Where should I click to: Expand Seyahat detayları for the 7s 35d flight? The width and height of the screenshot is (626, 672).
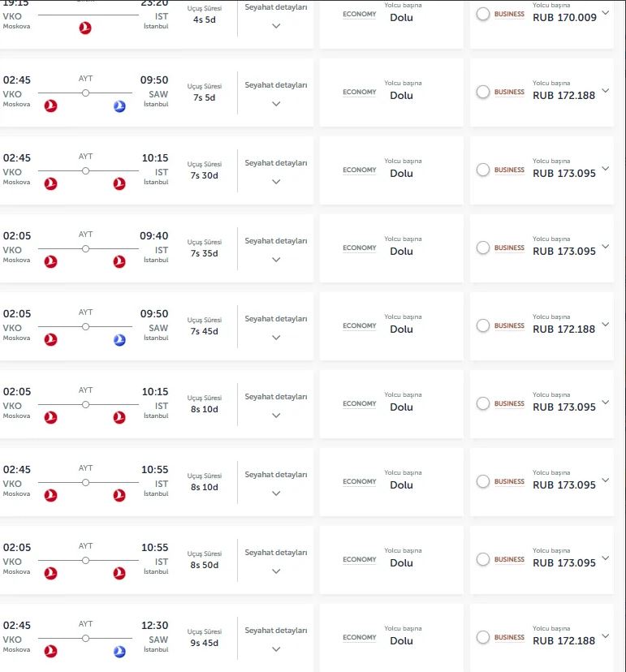coord(276,259)
